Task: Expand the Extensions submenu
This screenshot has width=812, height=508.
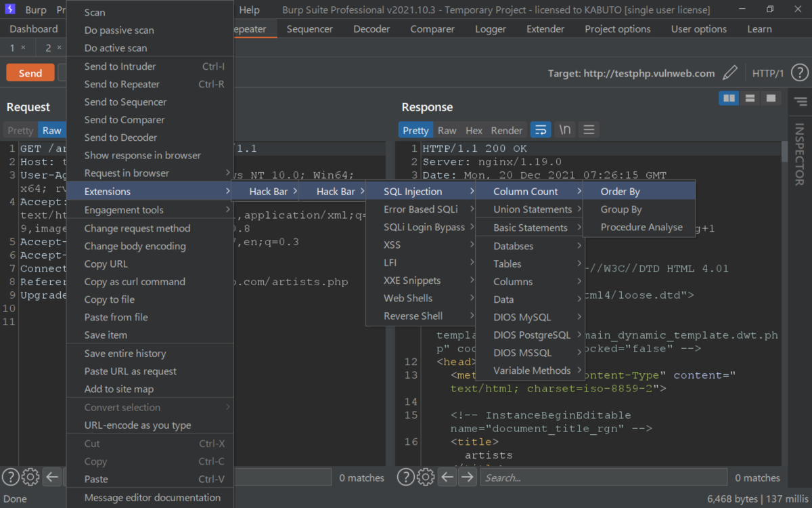Action: pos(150,192)
